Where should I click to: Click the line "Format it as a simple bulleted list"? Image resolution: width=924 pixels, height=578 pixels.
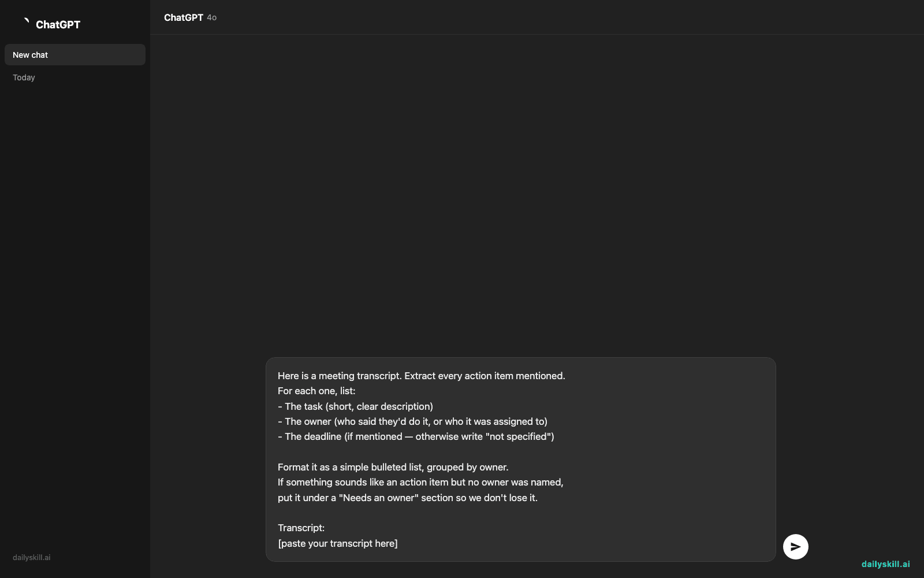click(393, 467)
